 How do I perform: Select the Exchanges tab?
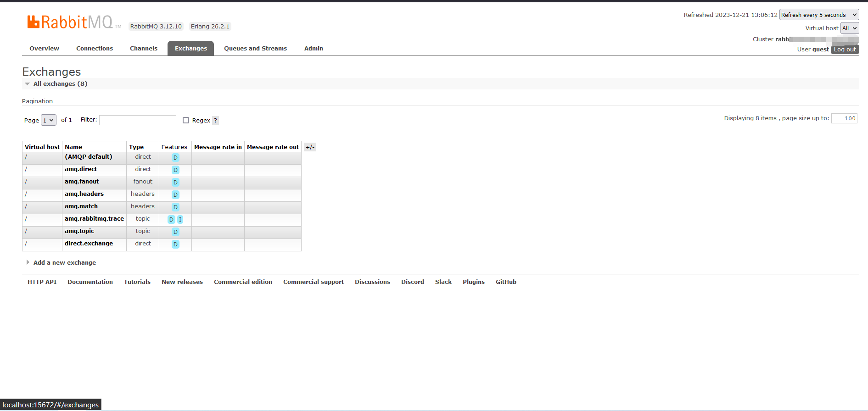[191, 49]
